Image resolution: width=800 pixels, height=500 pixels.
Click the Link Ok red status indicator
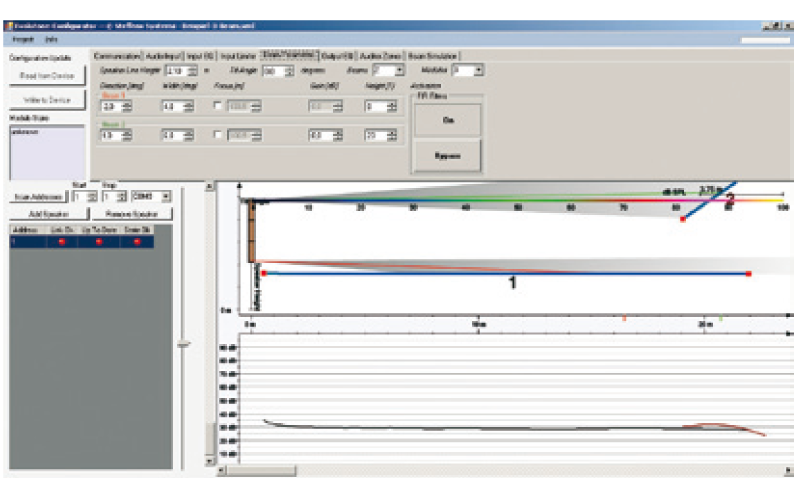(62, 242)
